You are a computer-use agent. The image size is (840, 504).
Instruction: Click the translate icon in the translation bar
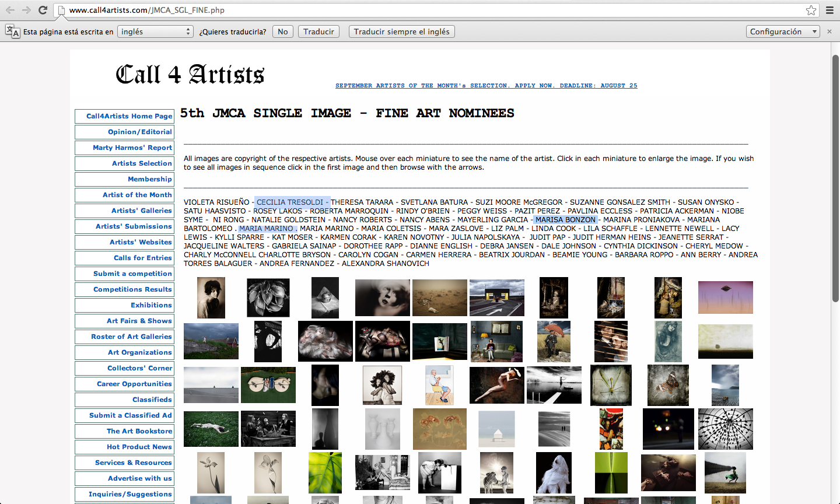click(12, 32)
